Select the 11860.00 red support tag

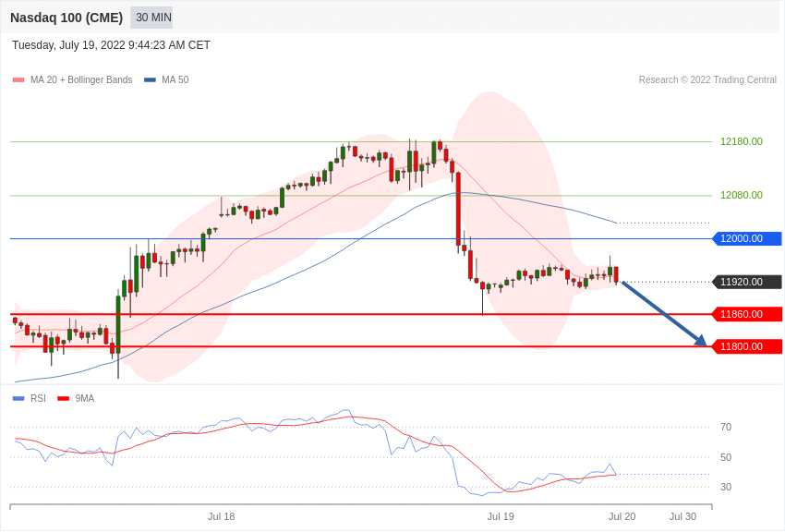click(x=747, y=314)
